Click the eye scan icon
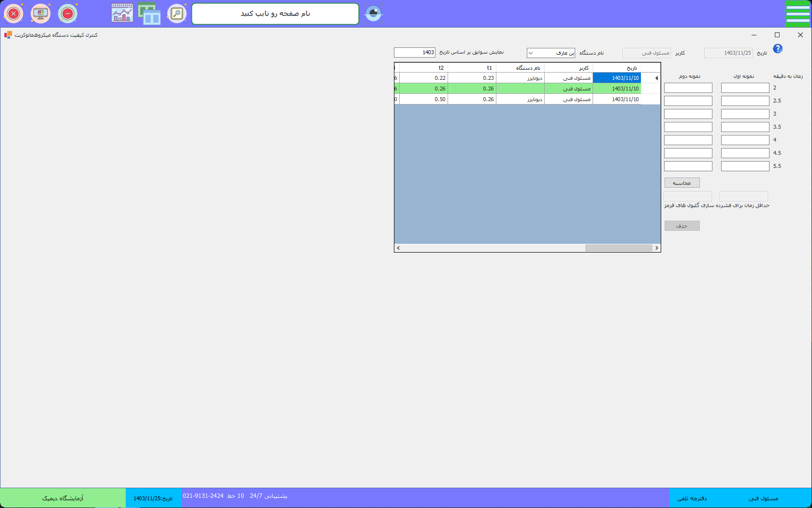Viewport: 812px width, 508px height. [373, 14]
